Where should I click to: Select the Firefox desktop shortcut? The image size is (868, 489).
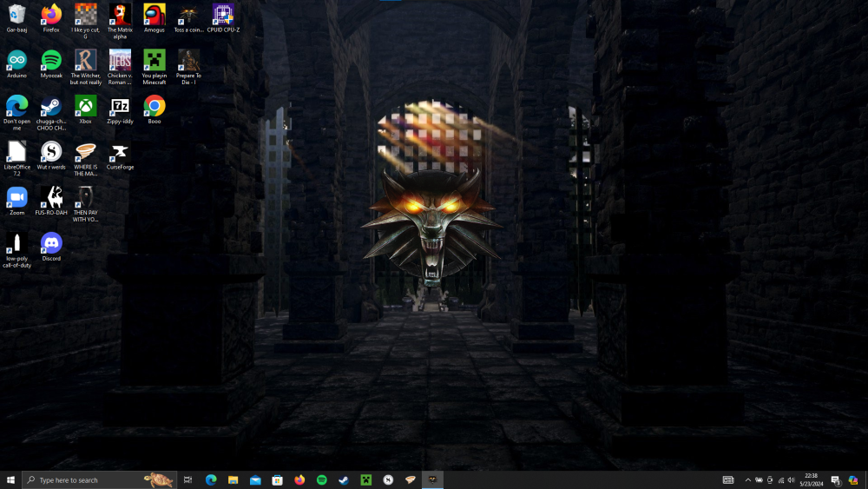click(x=51, y=18)
